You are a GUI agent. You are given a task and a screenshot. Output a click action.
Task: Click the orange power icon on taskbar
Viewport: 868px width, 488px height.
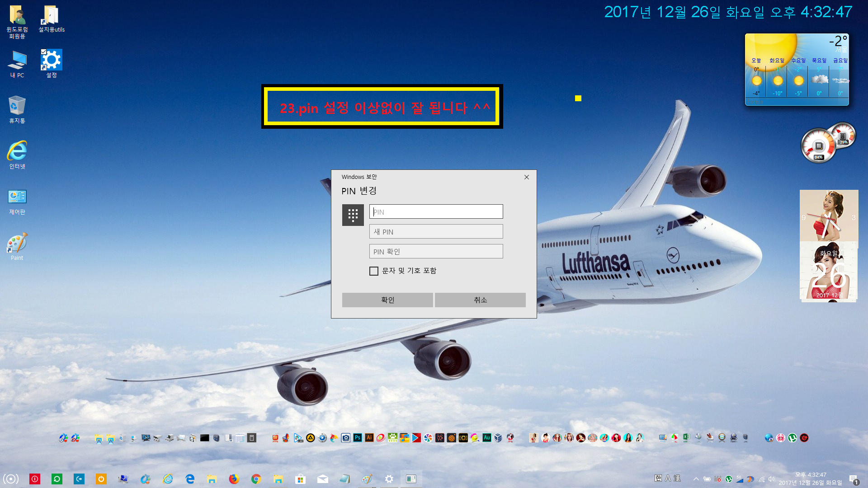pos(101,479)
